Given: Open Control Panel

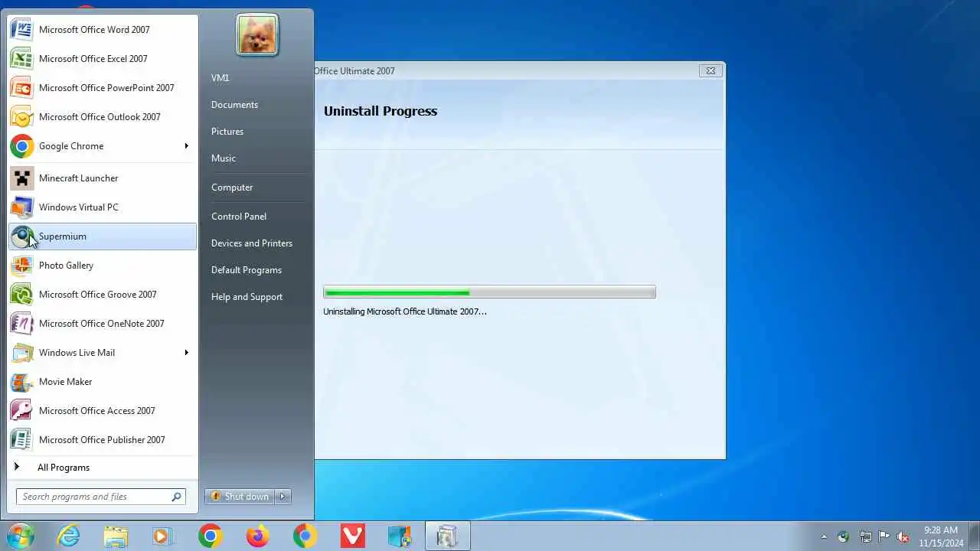Looking at the screenshot, I should tap(256, 217).
